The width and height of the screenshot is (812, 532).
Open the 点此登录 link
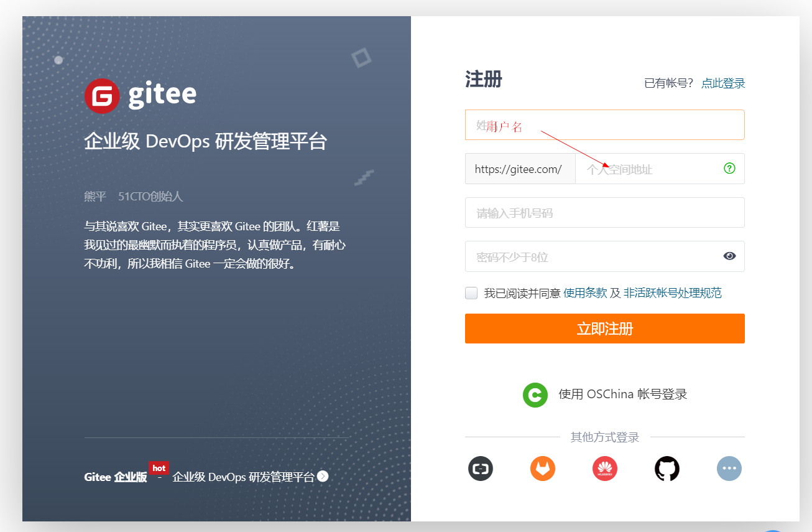[x=723, y=83]
